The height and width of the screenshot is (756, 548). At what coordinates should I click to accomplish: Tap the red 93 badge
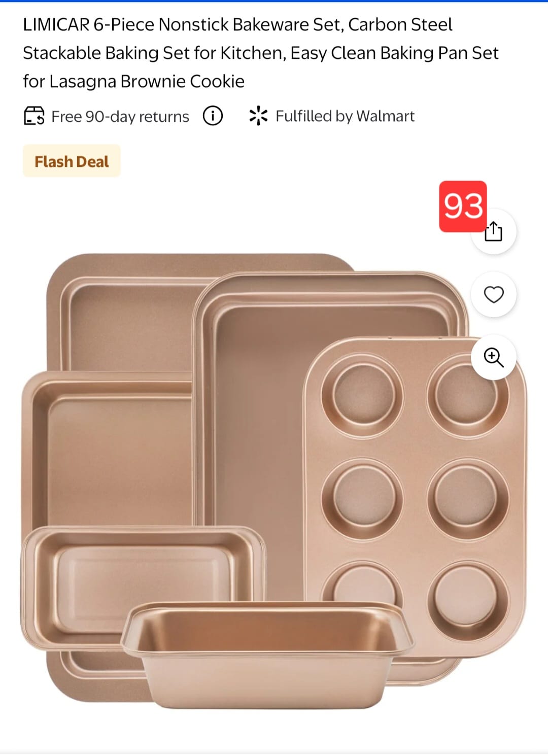pos(463,206)
